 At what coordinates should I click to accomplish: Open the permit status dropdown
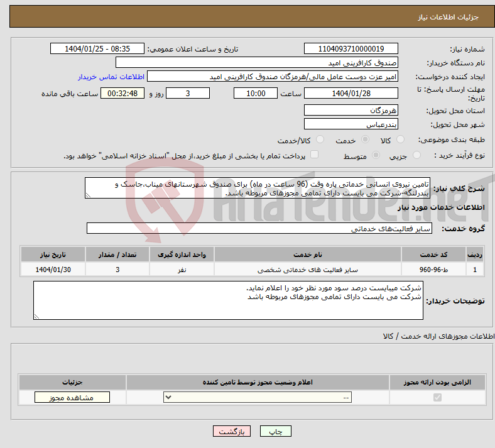258,397
